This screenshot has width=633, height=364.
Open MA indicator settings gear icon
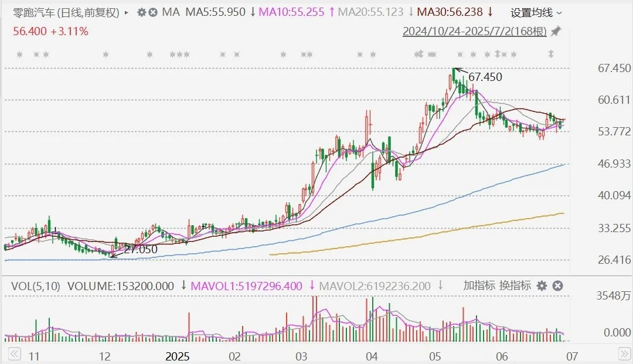click(141, 12)
